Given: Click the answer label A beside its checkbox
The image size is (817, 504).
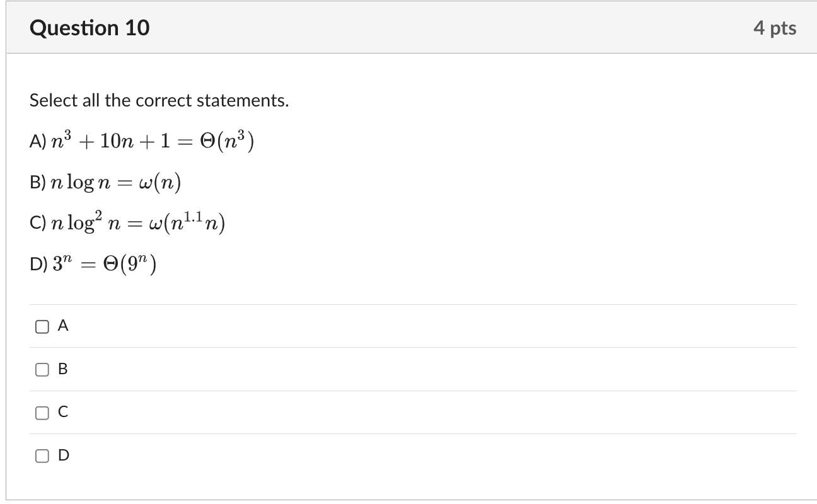Looking at the screenshot, I should (63, 326).
